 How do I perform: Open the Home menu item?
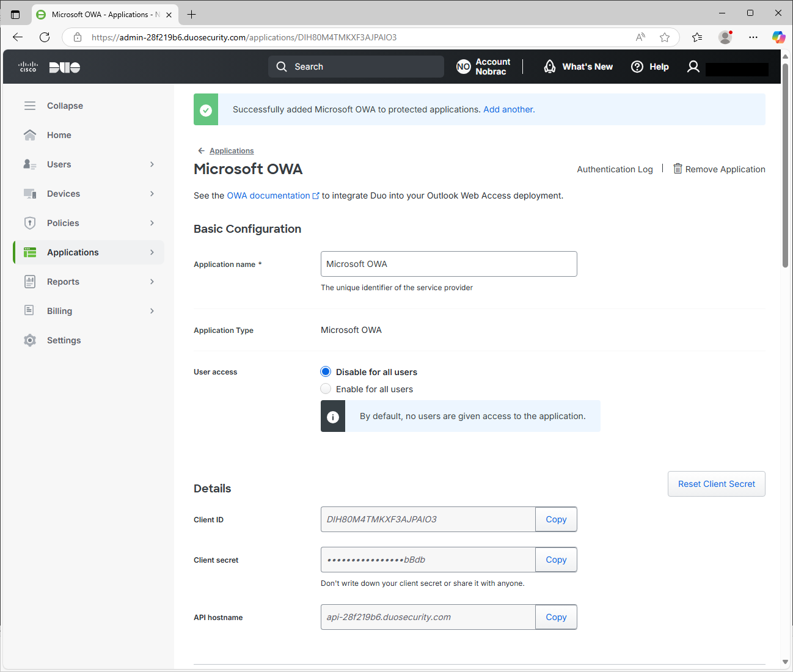89,135
